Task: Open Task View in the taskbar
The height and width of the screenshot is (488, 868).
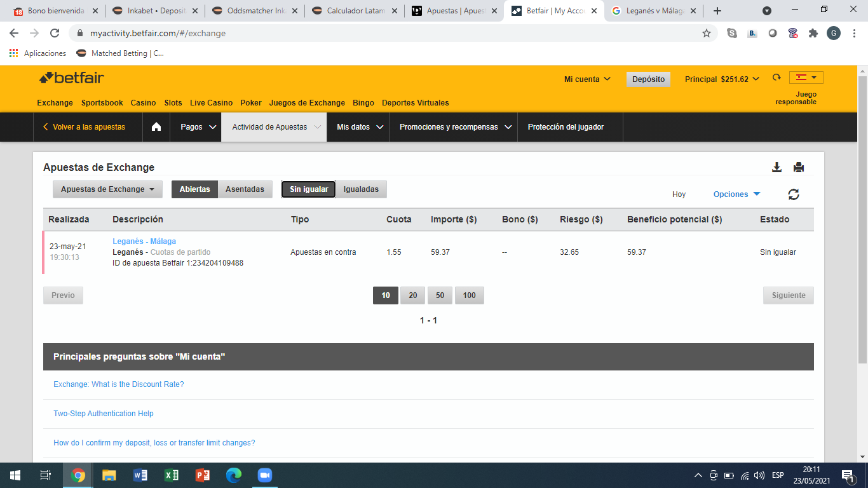Action: point(46,475)
